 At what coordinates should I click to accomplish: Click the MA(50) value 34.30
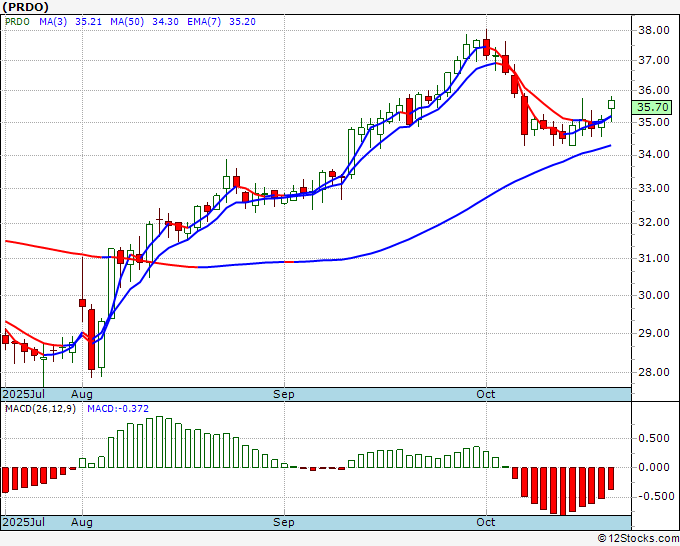(x=165, y=22)
